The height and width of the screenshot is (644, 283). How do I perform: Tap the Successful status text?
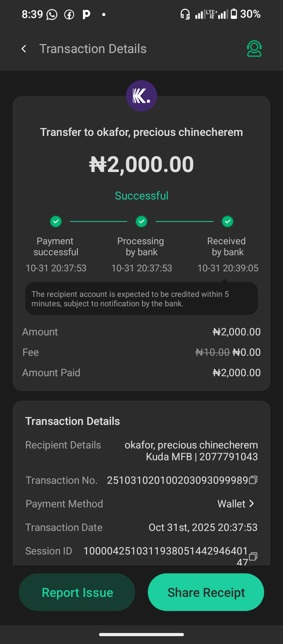click(141, 196)
